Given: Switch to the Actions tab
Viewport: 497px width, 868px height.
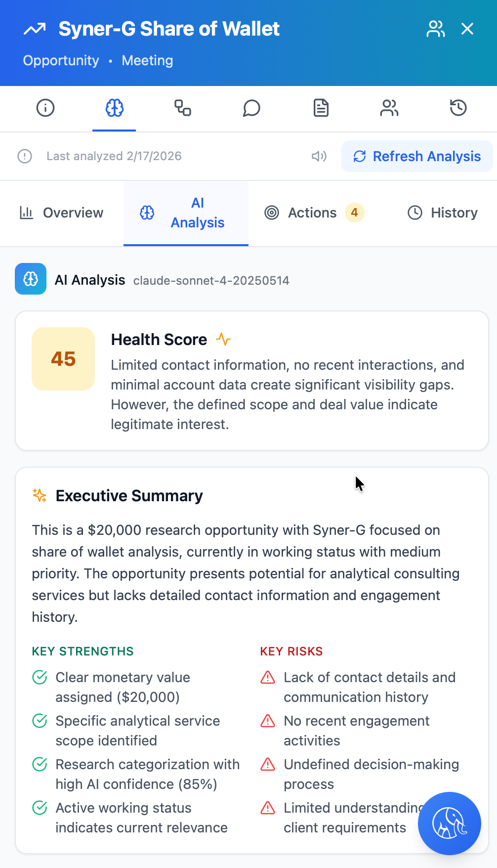Looking at the screenshot, I should 314,213.
